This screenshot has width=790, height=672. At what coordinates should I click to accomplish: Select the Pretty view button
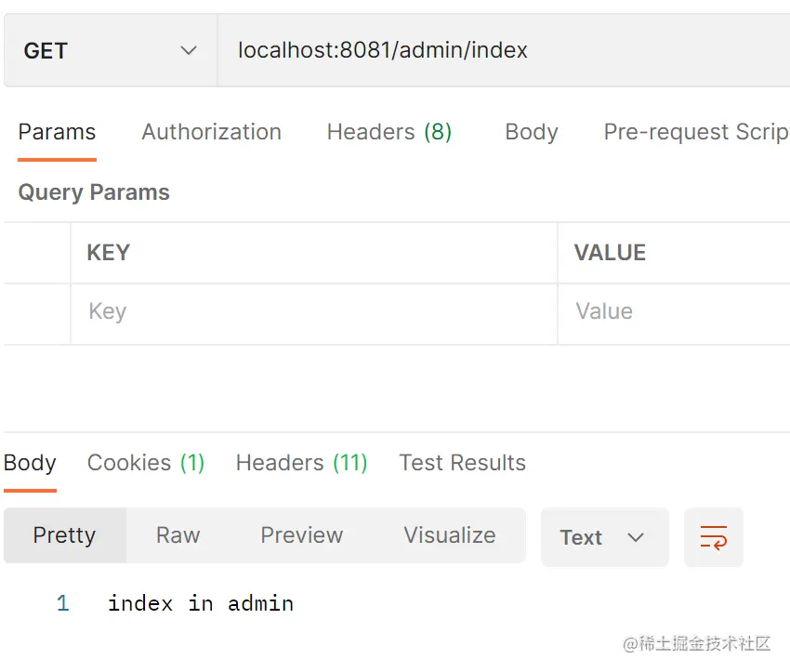64,535
